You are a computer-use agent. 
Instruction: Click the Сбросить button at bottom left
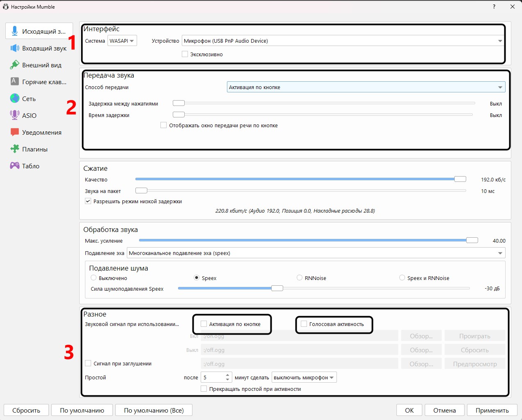point(26,410)
